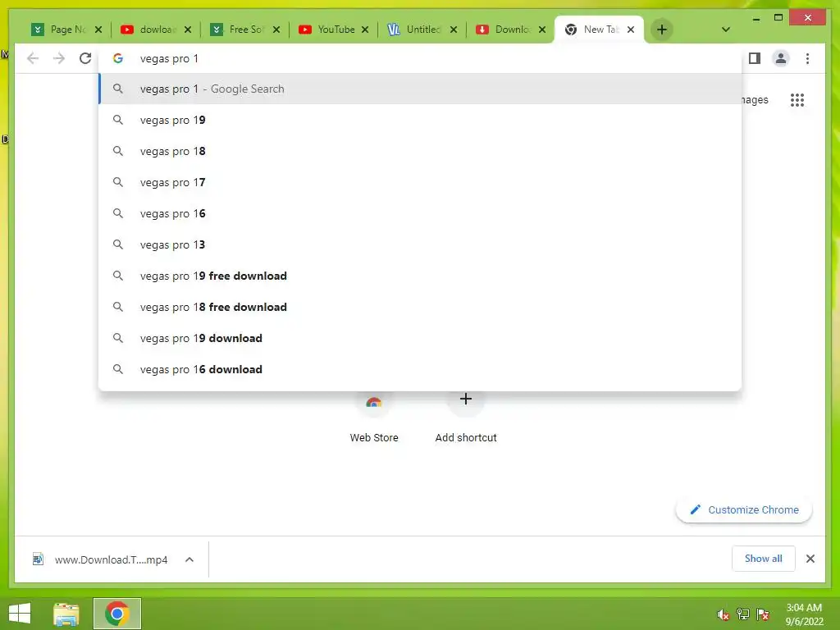Select suggestion 'vegas pro 18'

tap(421, 151)
